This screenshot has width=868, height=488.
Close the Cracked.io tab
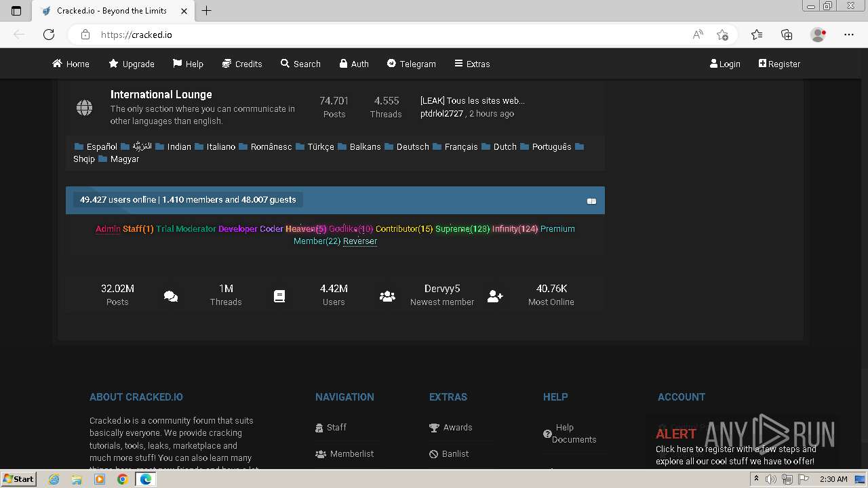[x=184, y=11]
